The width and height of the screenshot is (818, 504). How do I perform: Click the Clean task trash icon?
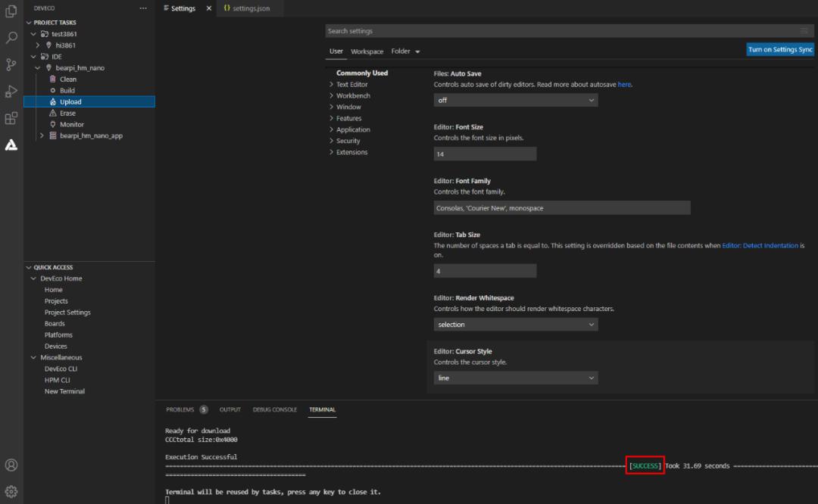point(53,79)
